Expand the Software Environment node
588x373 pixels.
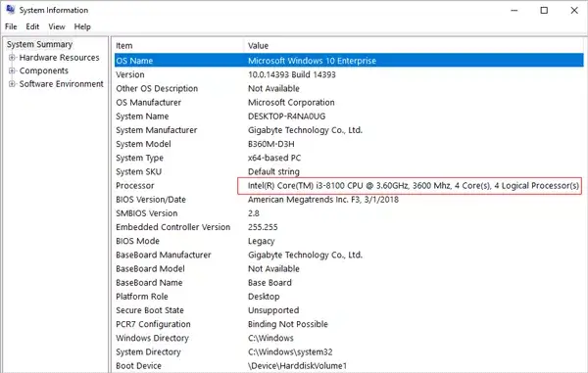pos(12,84)
